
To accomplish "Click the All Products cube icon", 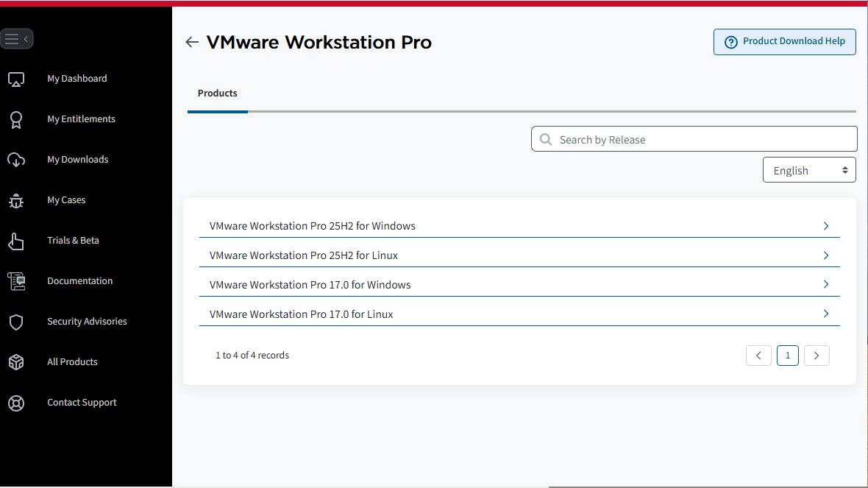I will click(16, 362).
